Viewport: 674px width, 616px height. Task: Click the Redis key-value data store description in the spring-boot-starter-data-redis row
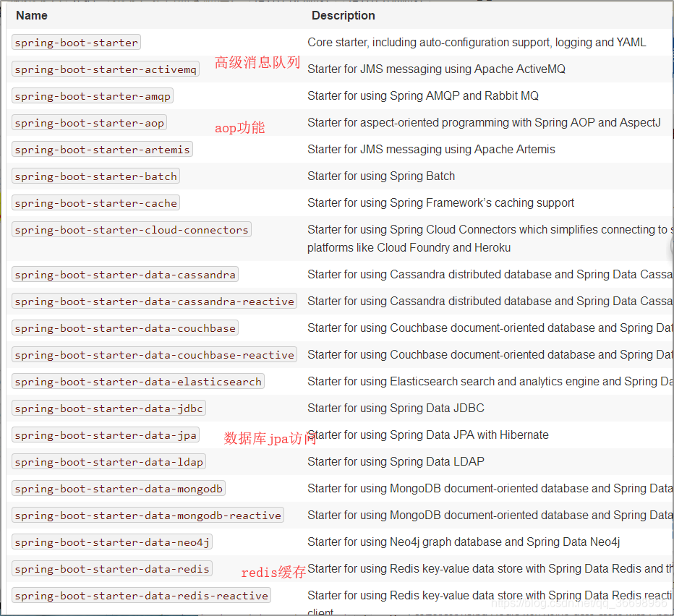pyautogui.click(x=490, y=568)
